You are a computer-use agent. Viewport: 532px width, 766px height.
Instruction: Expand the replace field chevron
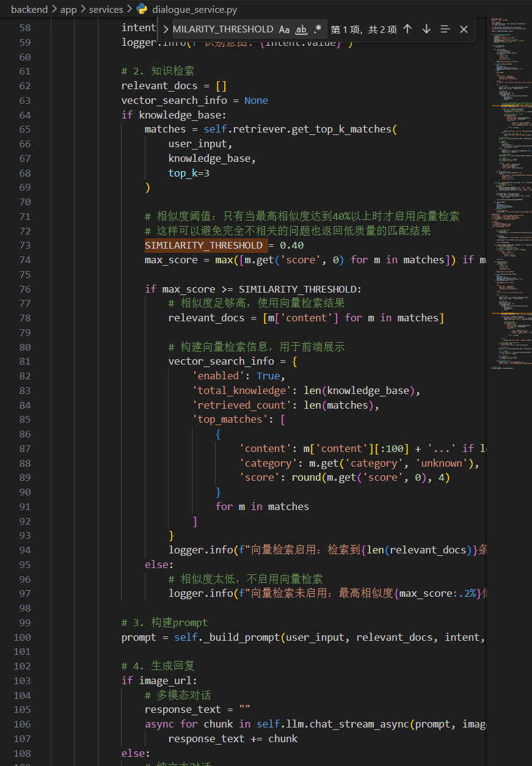[x=166, y=29]
